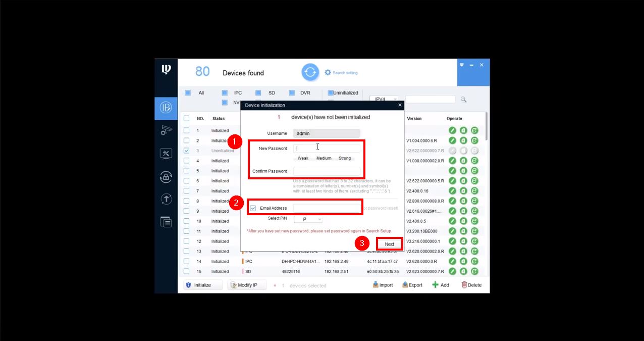Click the search magnifier icon
The width and height of the screenshot is (644, 341).
[x=463, y=100]
